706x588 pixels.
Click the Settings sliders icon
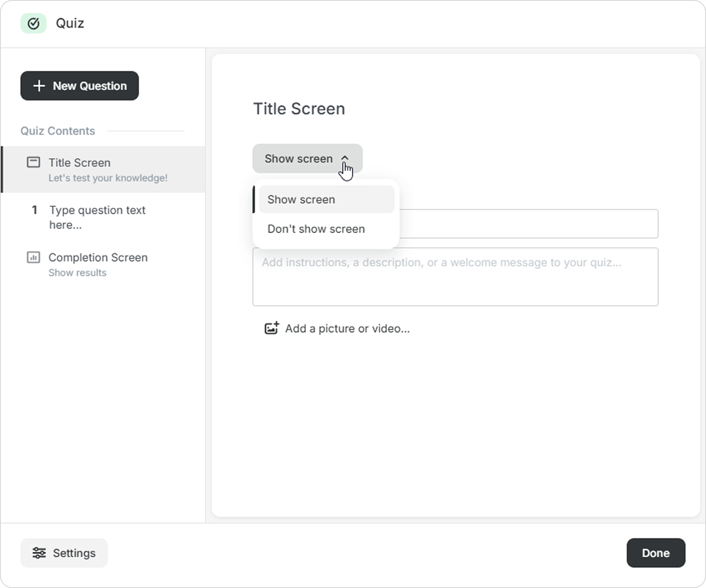tap(39, 553)
